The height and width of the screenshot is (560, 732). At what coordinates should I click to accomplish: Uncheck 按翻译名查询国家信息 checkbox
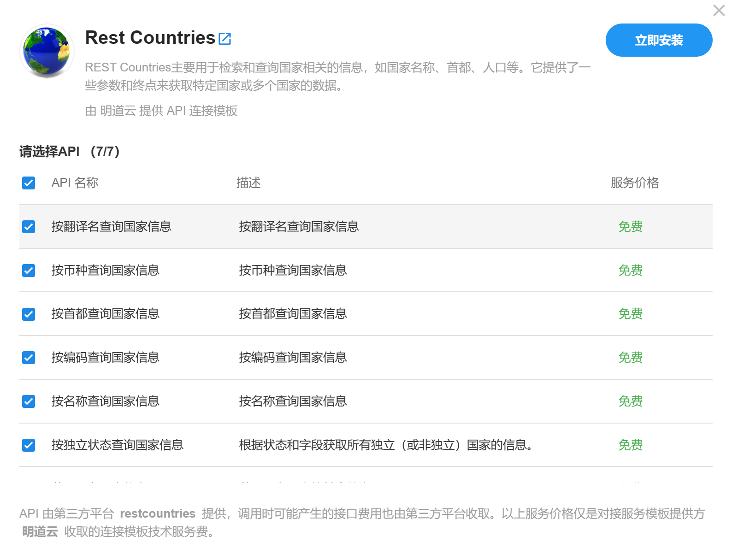coord(29,227)
